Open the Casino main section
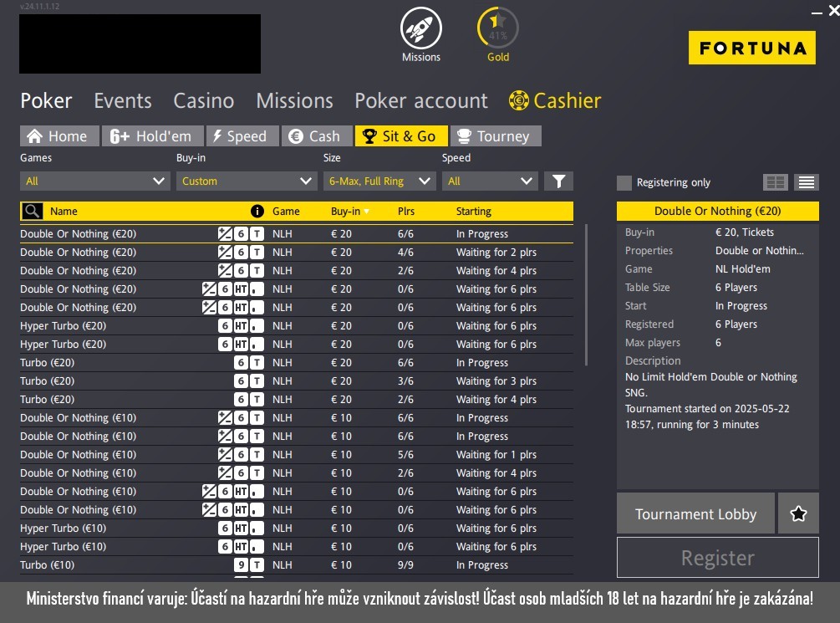Viewport: 840px width, 623px height. (x=204, y=101)
